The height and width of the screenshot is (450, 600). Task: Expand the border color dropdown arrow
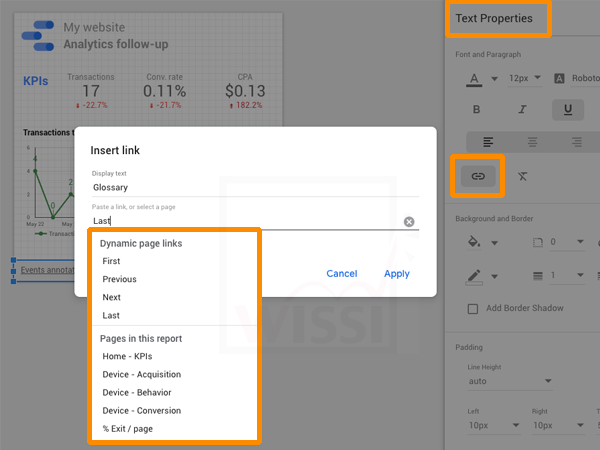tap(494, 276)
